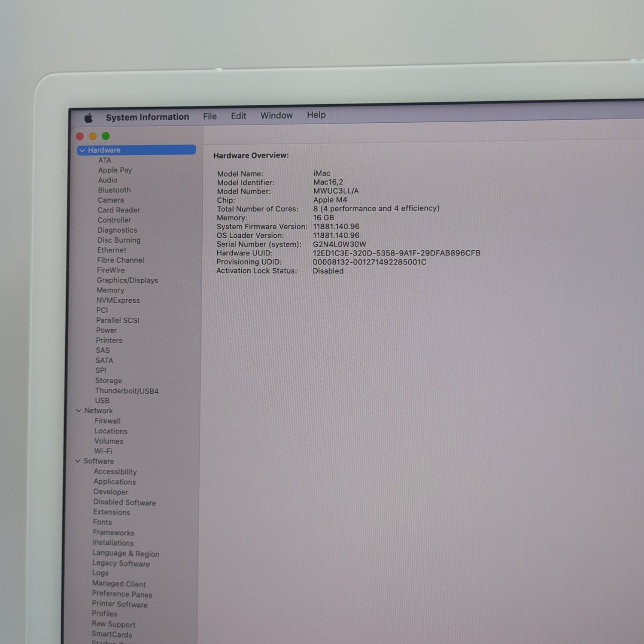Open the File menu
This screenshot has height=644, width=644.
coord(210,116)
